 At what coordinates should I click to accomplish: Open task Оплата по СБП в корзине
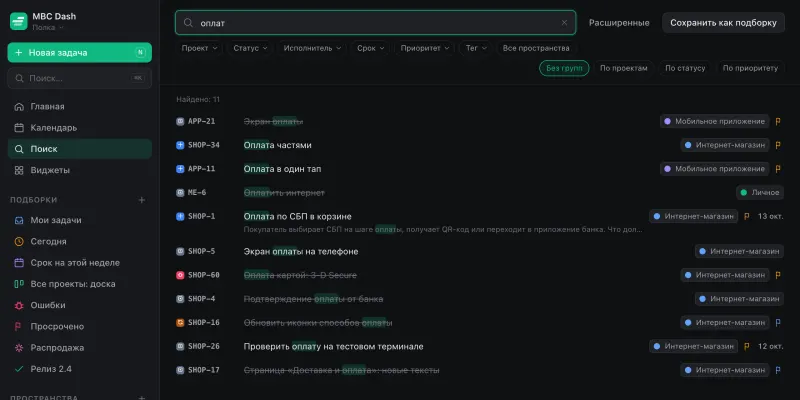coord(297,216)
